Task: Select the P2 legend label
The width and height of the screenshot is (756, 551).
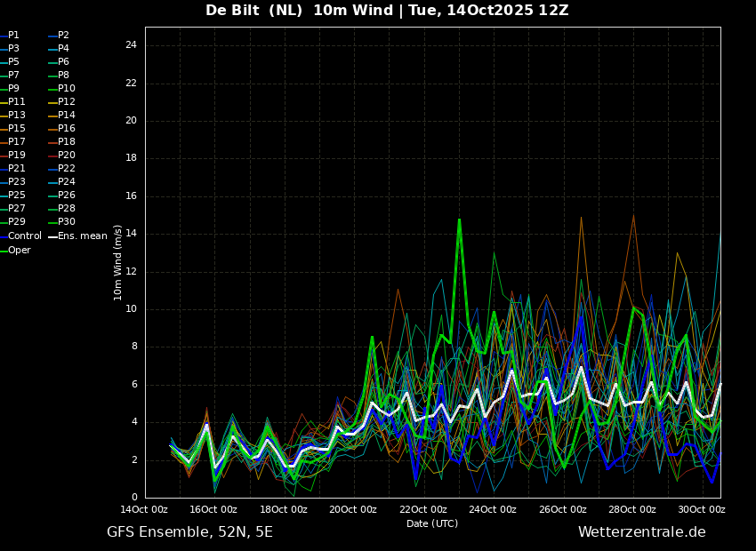Action: pos(59,36)
